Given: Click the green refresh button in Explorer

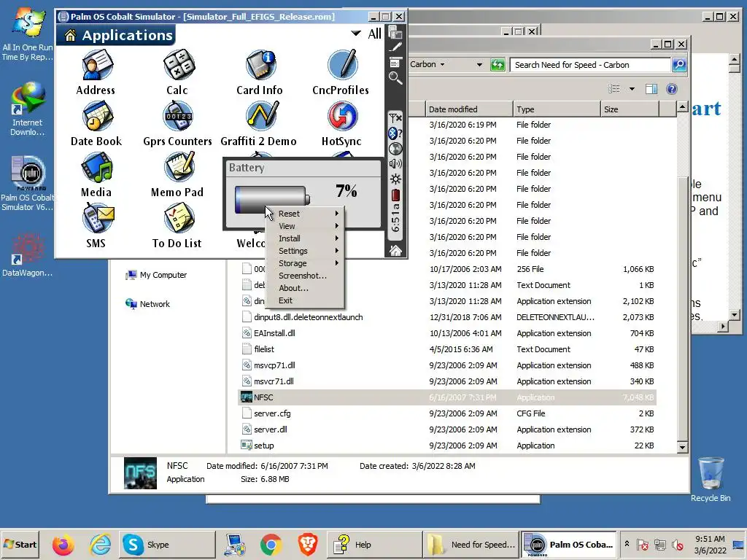Looking at the screenshot, I should [x=498, y=65].
